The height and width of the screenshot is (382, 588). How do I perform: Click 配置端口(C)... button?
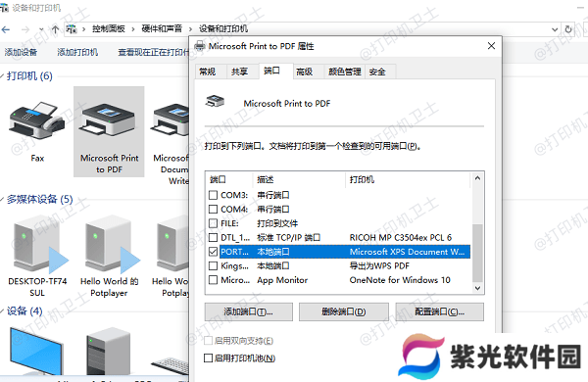pyautogui.click(x=439, y=311)
